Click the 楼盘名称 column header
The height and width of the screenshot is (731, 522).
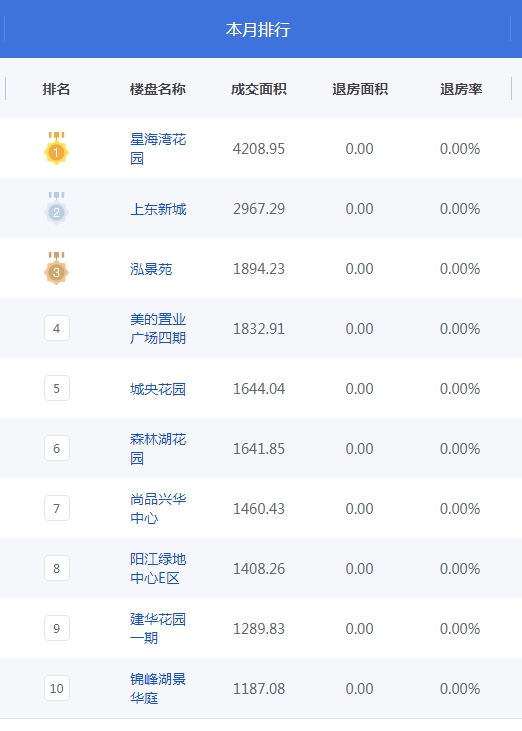pyautogui.click(x=158, y=89)
